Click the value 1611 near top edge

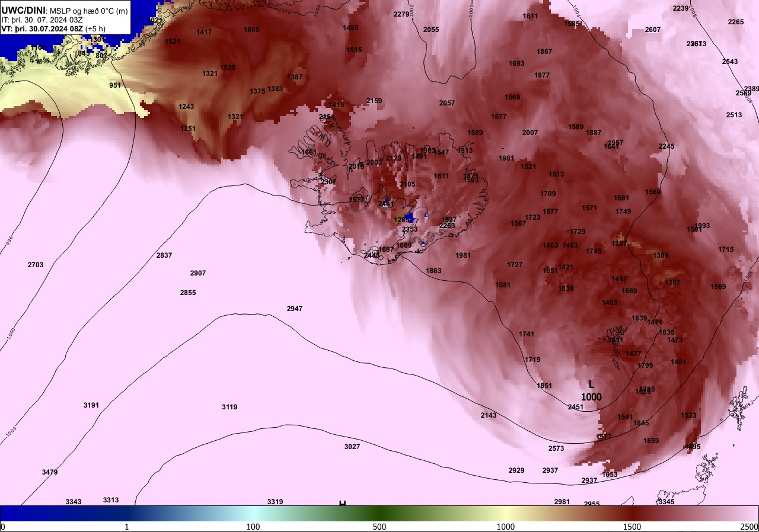pos(530,16)
